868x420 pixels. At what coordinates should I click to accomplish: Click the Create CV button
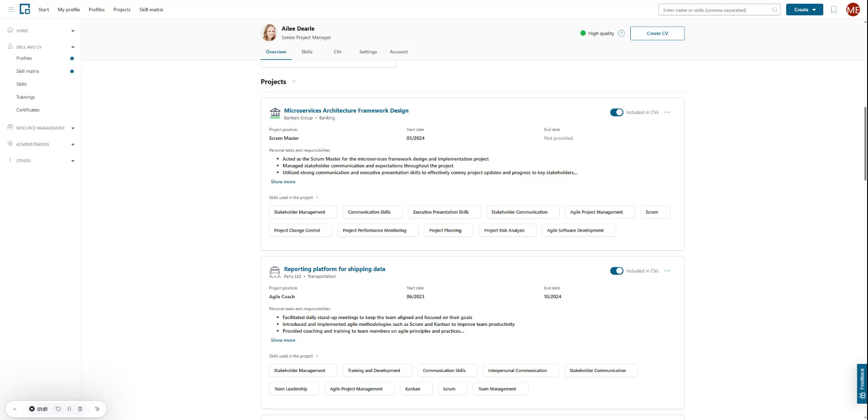(657, 33)
